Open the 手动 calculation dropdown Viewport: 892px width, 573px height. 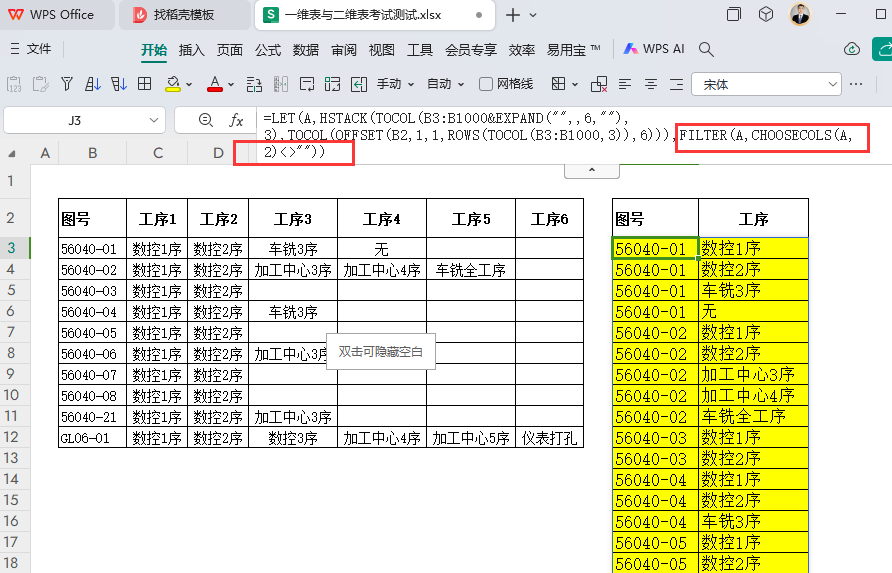[x=395, y=84]
